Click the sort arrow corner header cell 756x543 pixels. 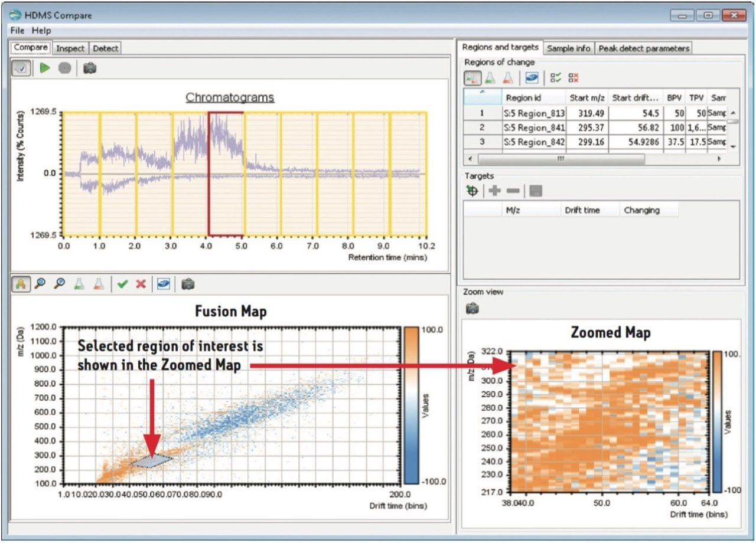coord(483,97)
